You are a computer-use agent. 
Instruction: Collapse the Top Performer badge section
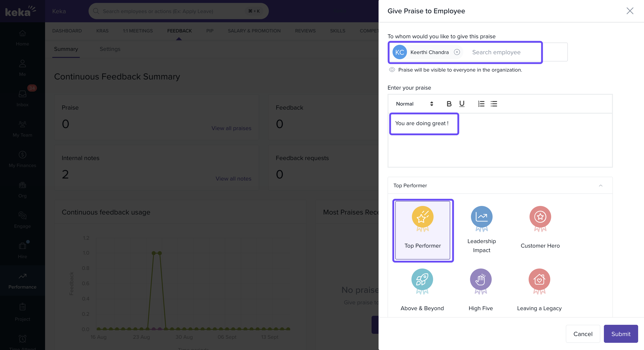(x=601, y=185)
